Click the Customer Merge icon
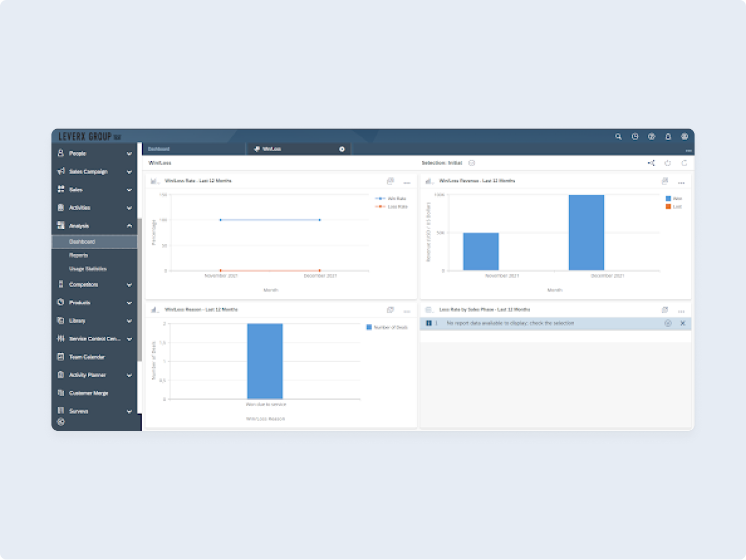This screenshot has height=560, width=746. click(61, 393)
